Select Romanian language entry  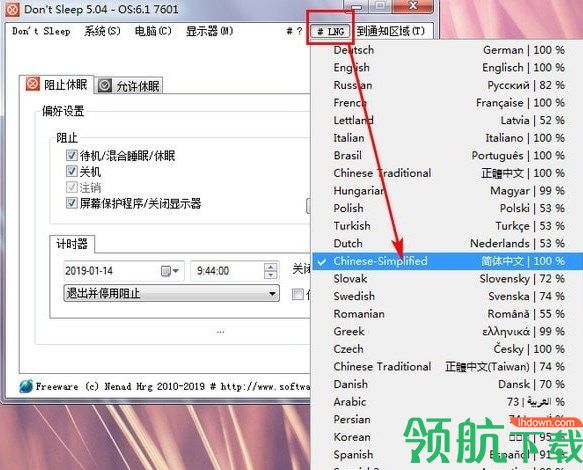pyautogui.click(x=447, y=314)
